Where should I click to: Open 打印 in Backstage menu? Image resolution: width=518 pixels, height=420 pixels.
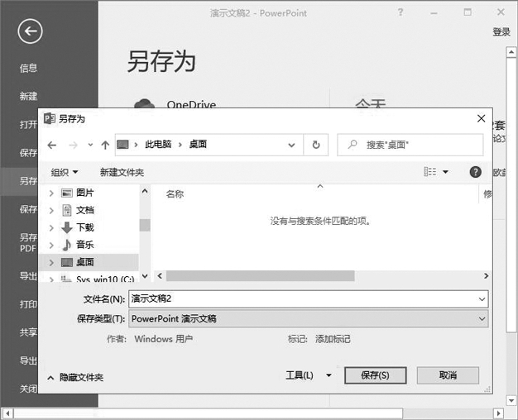28,303
